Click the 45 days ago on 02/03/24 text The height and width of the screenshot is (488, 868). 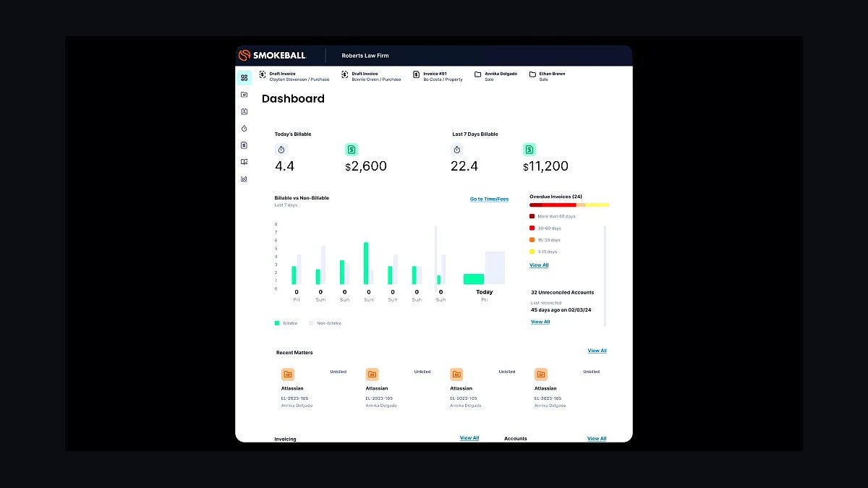tap(561, 310)
